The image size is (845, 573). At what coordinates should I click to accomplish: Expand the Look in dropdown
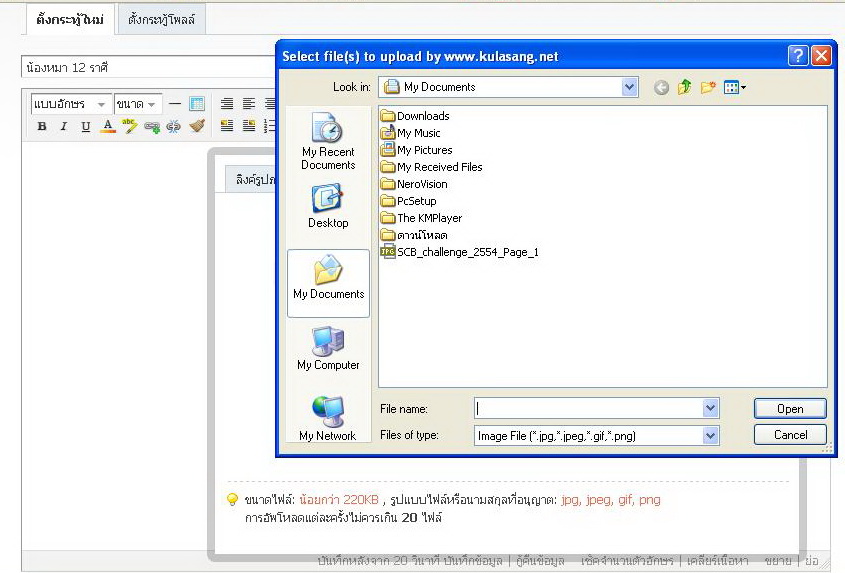tap(629, 87)
